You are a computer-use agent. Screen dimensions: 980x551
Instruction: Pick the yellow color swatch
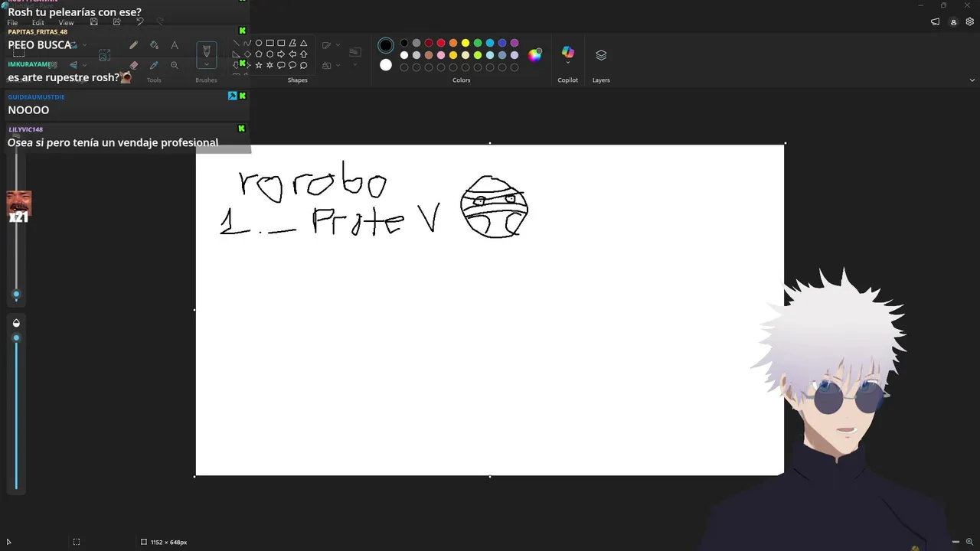coord(465,43)
